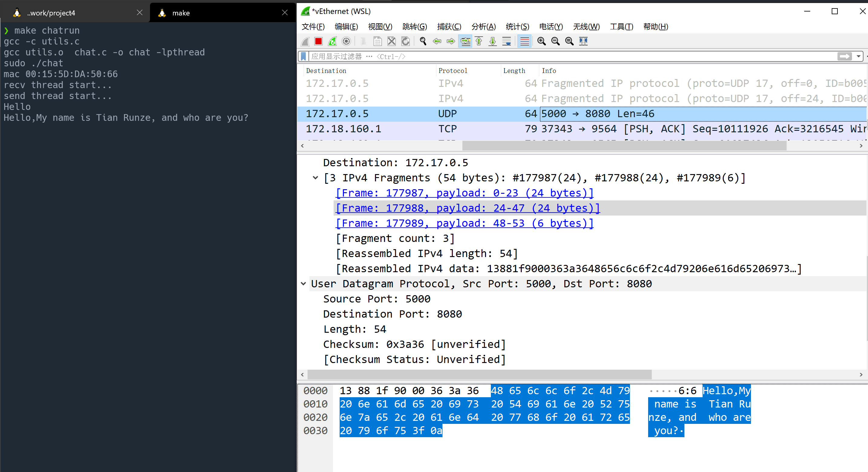The image size is (868, 472).
Task: Reset text zoom to normal size
Action: pos(569,41)
